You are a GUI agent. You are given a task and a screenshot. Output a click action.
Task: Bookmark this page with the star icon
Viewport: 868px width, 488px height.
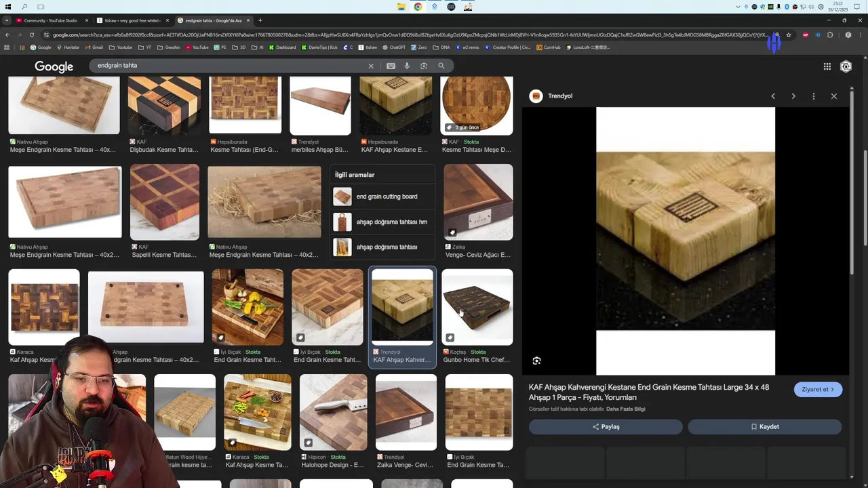789,35
